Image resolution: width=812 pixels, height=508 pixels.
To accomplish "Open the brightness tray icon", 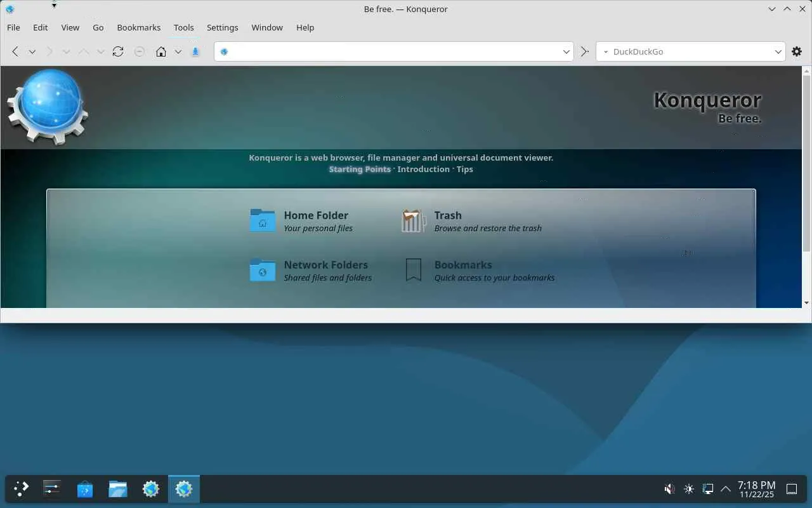I will [689, 489].
